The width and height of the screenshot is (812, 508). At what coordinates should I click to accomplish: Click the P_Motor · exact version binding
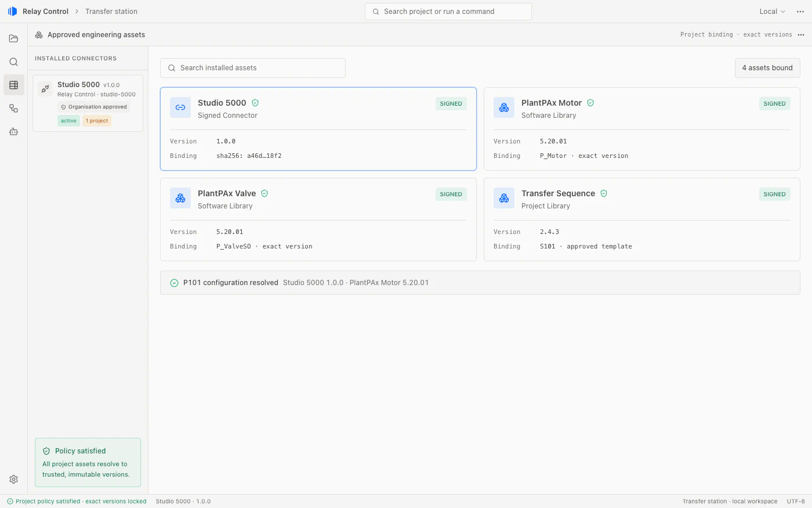point(584,156)
